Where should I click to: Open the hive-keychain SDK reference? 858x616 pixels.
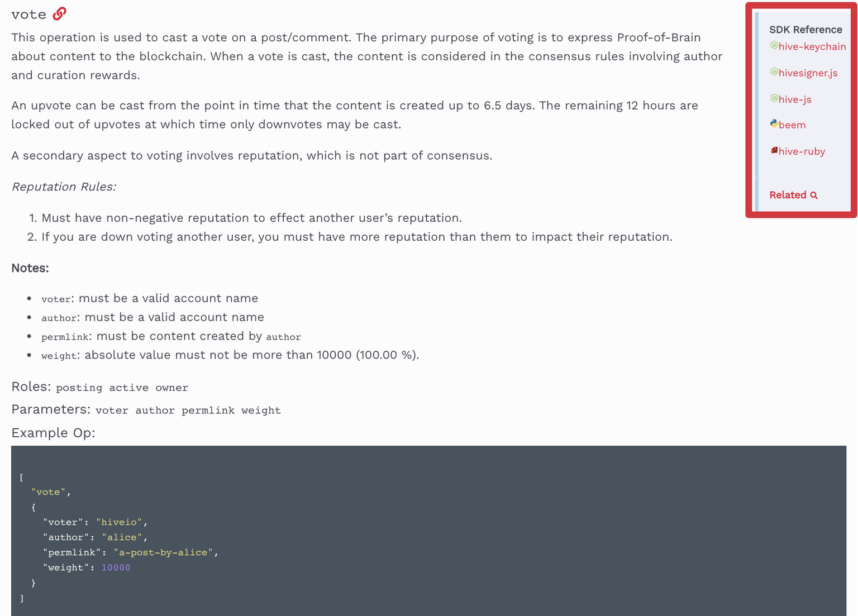click(x=812, y=47)
